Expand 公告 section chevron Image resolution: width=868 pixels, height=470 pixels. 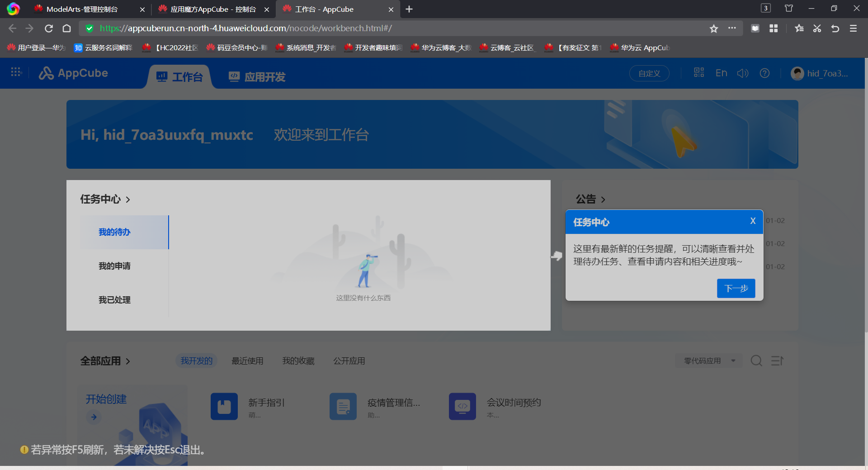pos(603,199)
